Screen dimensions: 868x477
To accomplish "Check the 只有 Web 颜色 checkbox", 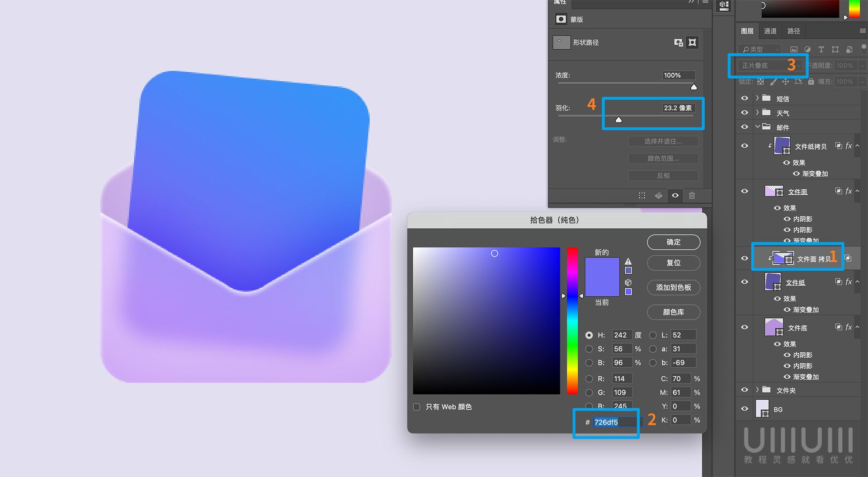I will coord(416,407).
